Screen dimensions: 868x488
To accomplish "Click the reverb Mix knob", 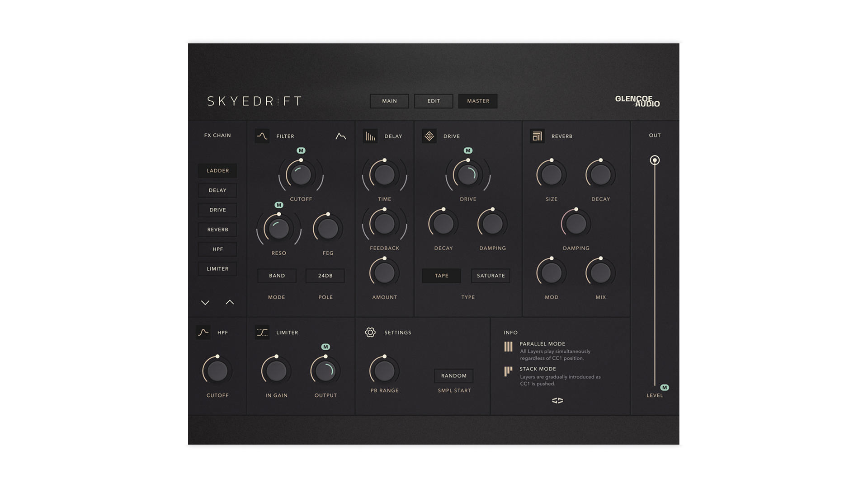I will [x=600, y=273].
